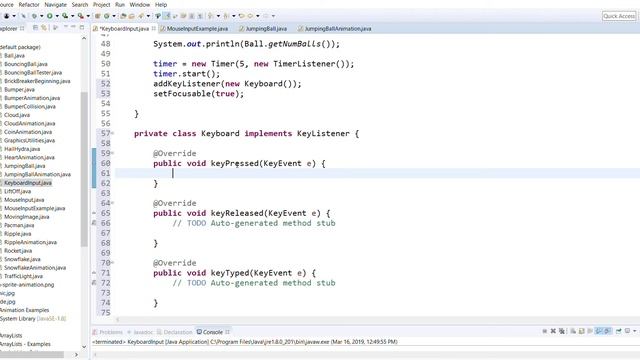Open the Console view menu dropdown
This screenshot has height=360, width=640.
pyautogui.click(x=635, y=331)
